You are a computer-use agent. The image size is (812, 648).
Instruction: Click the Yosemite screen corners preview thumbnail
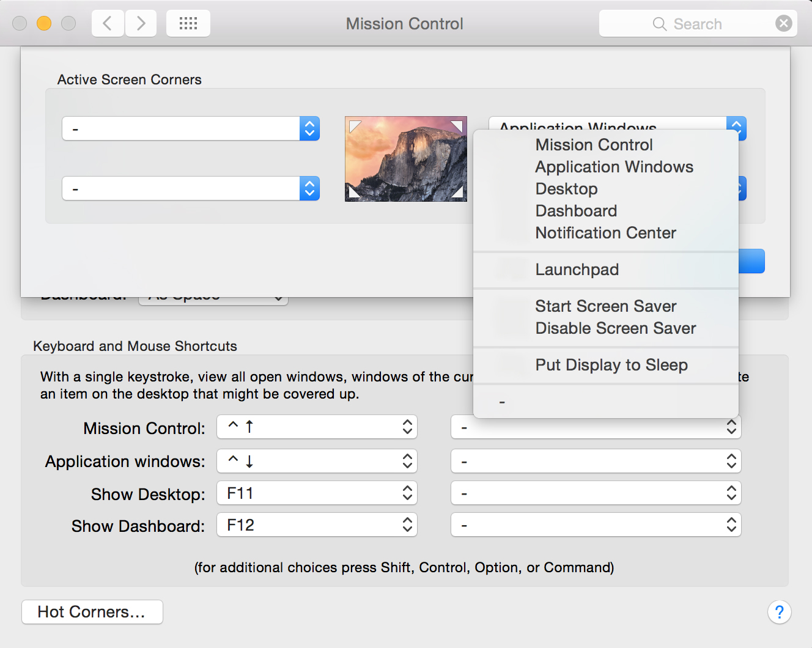tap(406, 159)
